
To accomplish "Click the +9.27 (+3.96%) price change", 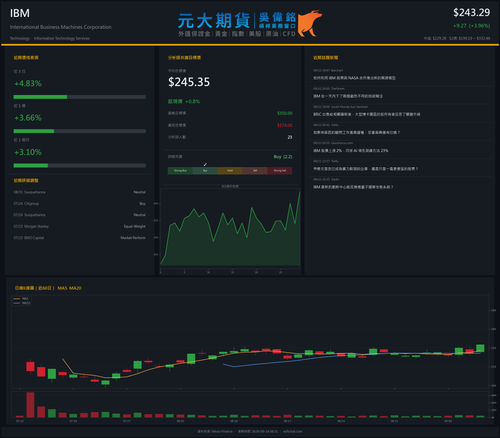I will coord(471,26).
